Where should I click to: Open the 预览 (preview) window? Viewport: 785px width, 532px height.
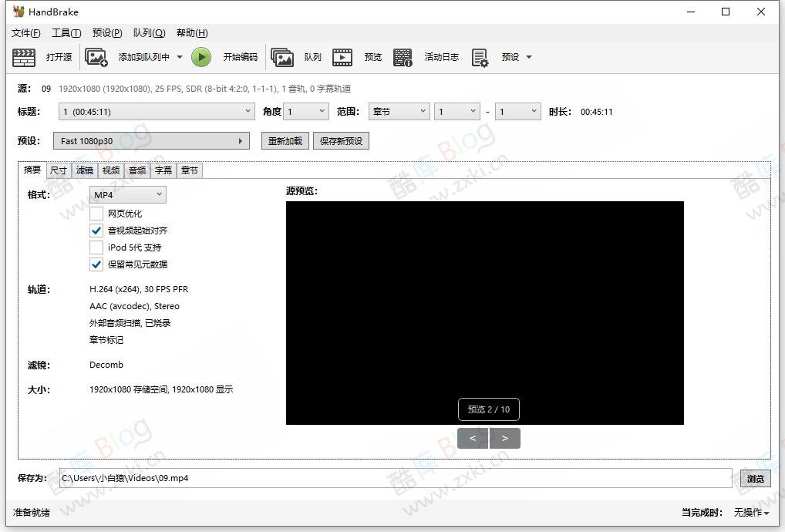(x=359, y=56)
